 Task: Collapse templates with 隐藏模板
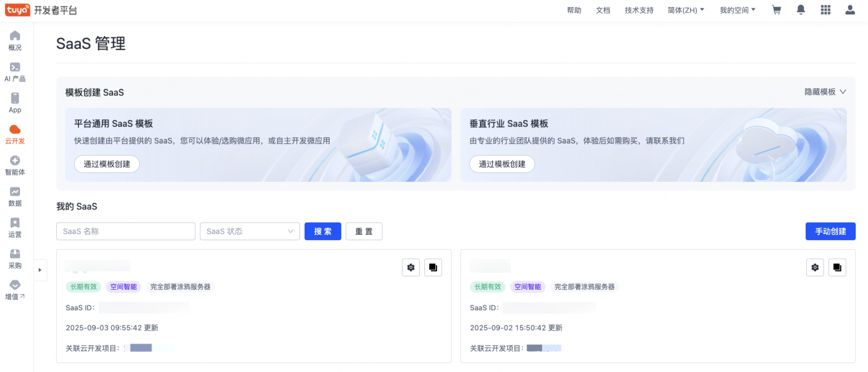[825, 92]
